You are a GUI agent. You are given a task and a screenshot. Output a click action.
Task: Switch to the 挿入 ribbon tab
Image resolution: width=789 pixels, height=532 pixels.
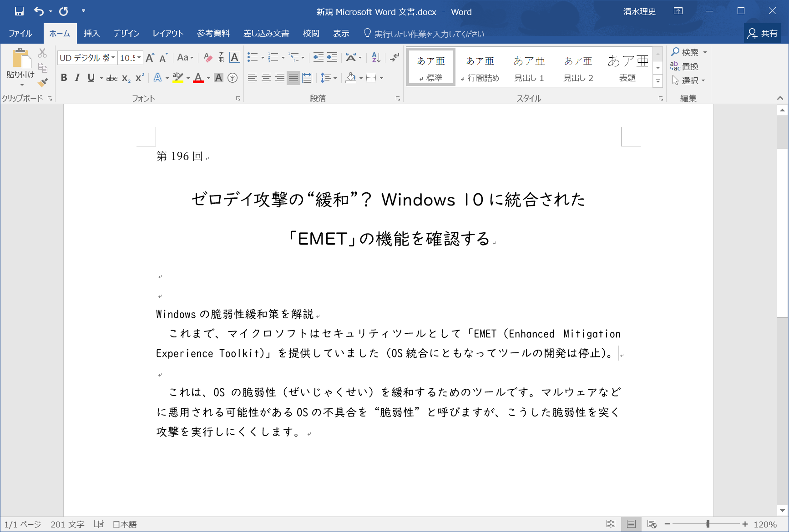click(91, 33)
